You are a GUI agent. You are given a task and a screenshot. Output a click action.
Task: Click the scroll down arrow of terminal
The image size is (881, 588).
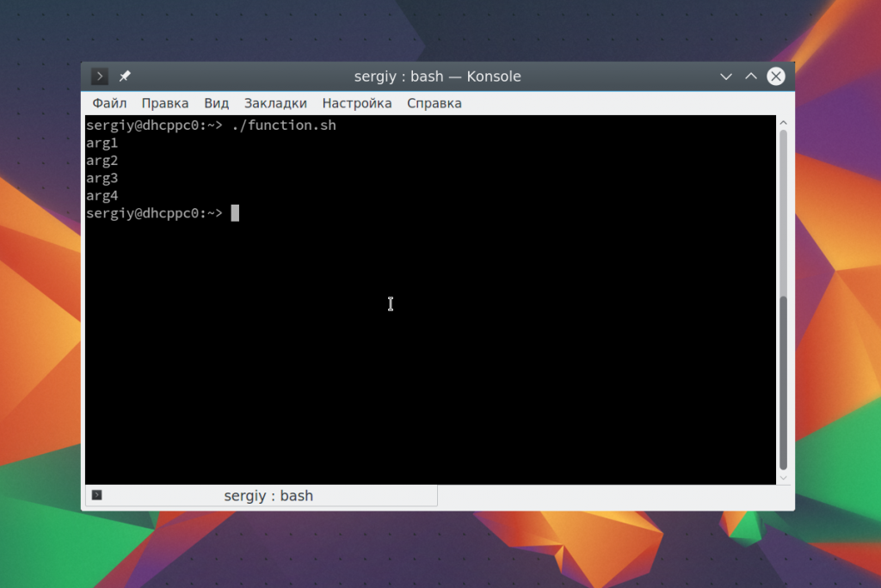click(783, 477)
